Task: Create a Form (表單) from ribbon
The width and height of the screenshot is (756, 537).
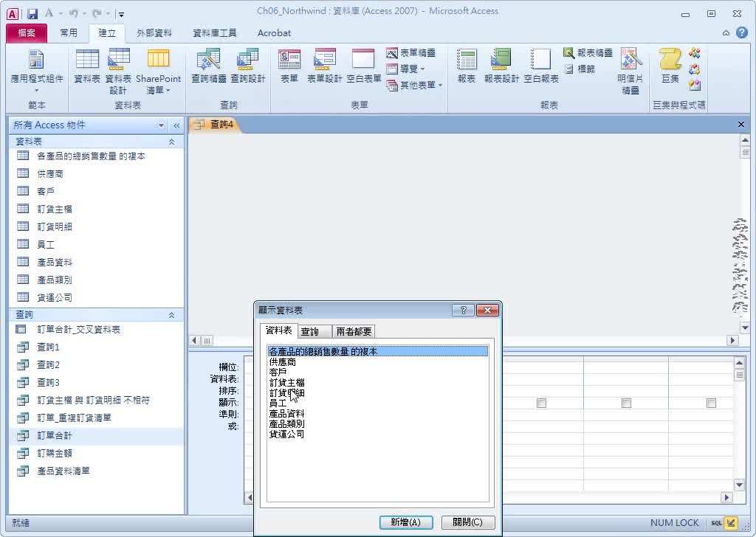Action: (x=289, y=66)
